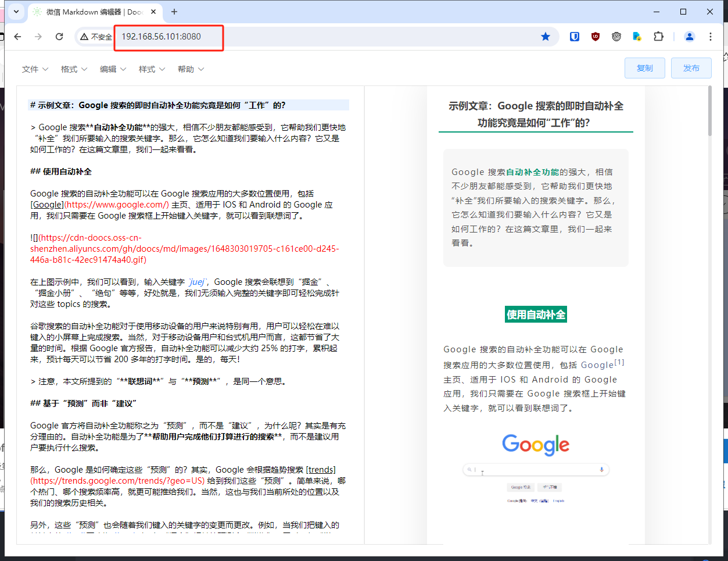Toggle the bookmark star for this page
This screenshot has height=561, width=728.
click(x=546, y=37)
